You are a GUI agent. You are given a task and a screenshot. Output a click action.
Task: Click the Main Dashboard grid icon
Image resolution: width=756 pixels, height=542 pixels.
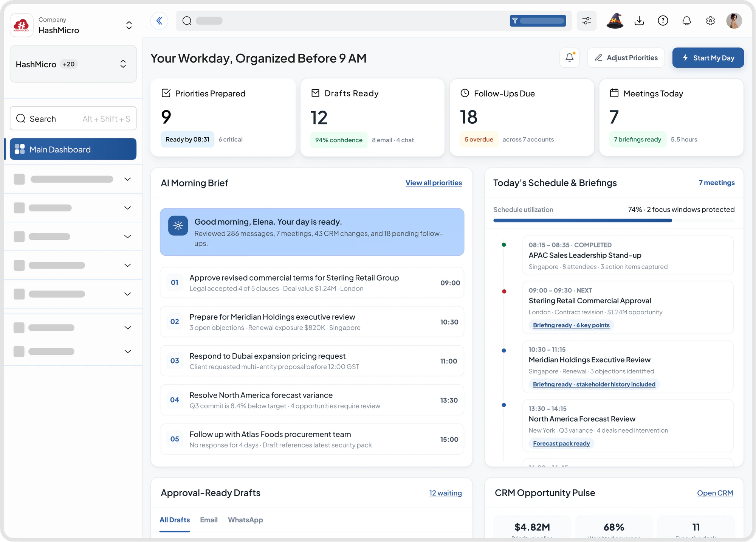coord(20,149)
